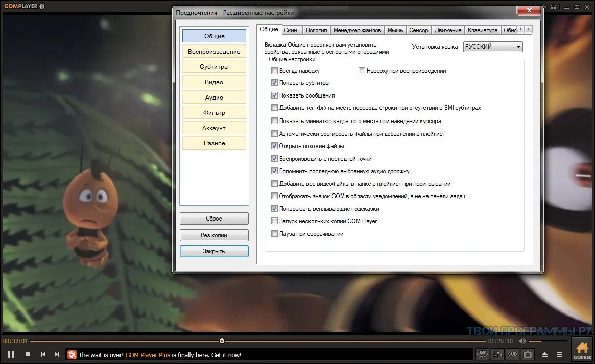Viewport: 595px width, 364px height.
Task: Skip to the previous track
Action: point(43,354)
